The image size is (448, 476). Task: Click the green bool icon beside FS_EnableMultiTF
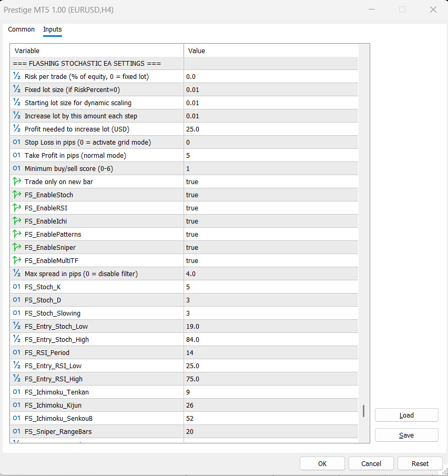(x=17, y=260)
